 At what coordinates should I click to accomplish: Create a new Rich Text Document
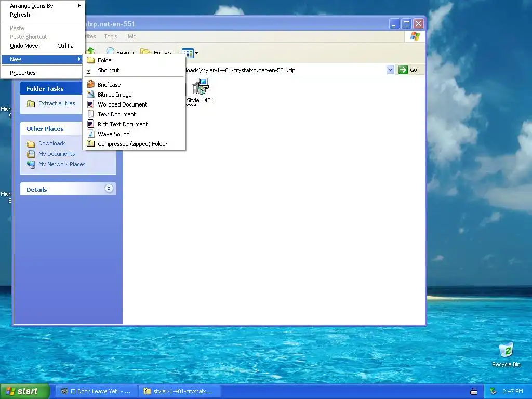click(x=134, y=124)
